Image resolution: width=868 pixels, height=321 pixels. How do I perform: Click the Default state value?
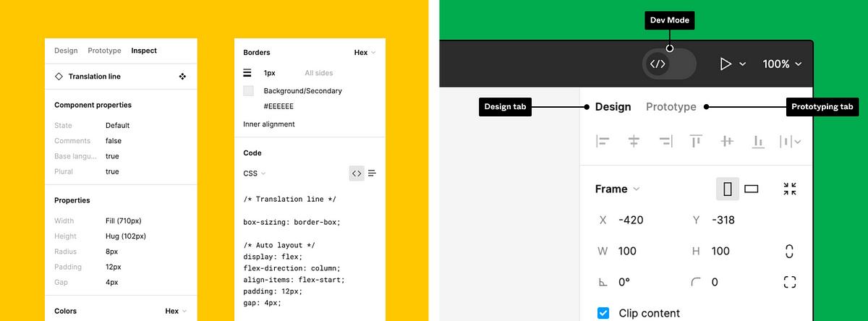(118, 125)
